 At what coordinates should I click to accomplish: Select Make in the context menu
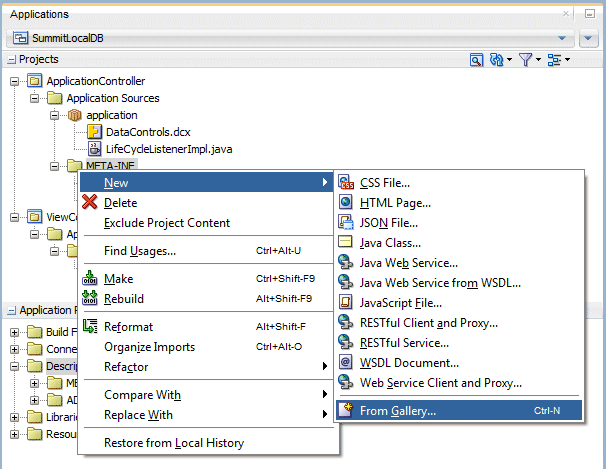tap(206, 278)
